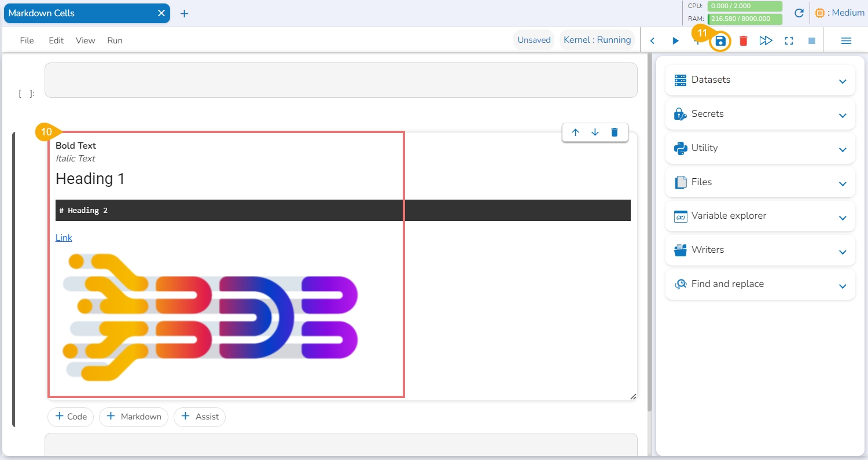868x460 pixels.
Task: Delete the markdown cell with its trash icon
Action: pos(615,133)
